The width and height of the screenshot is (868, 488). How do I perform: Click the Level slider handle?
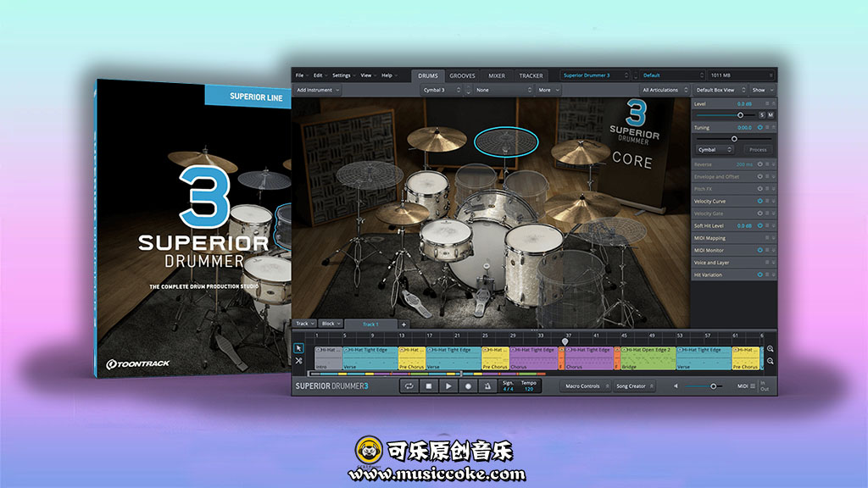[740, 115]
